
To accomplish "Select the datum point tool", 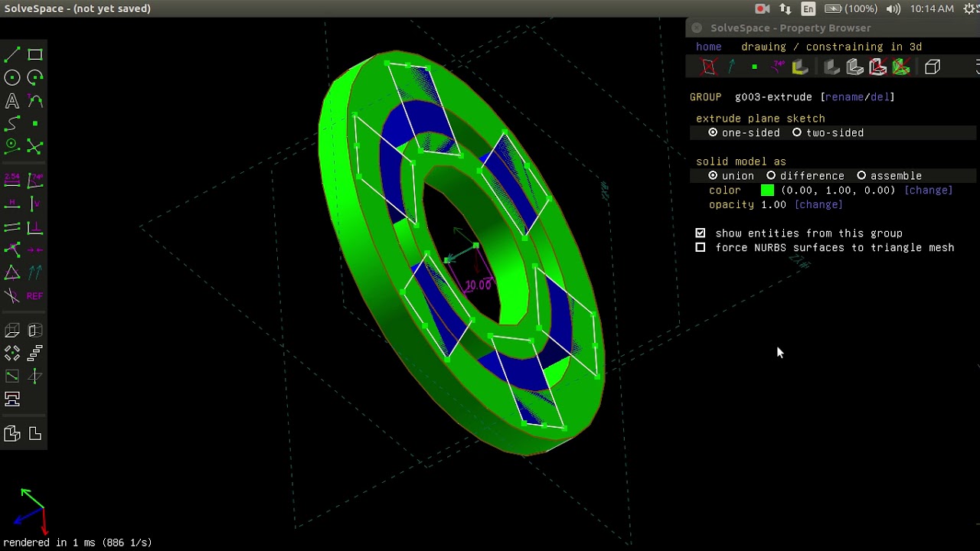I will (35, 123).
